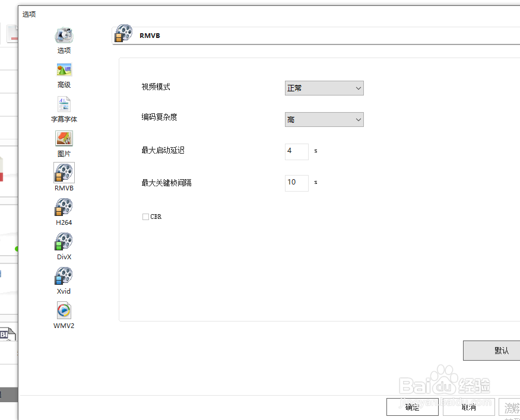This screenshot has width=520, height=420.
Task: Click the 编码复杂度 label text
Action: 160,117
